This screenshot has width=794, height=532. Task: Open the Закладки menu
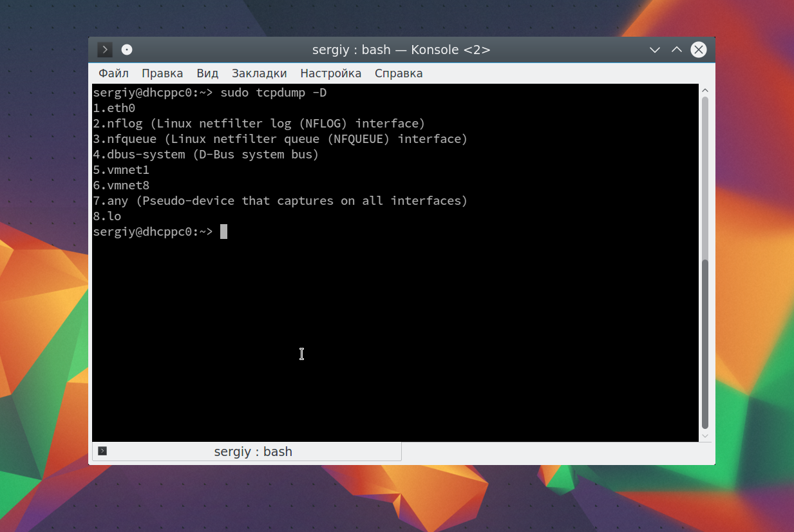tap(260, 73)
